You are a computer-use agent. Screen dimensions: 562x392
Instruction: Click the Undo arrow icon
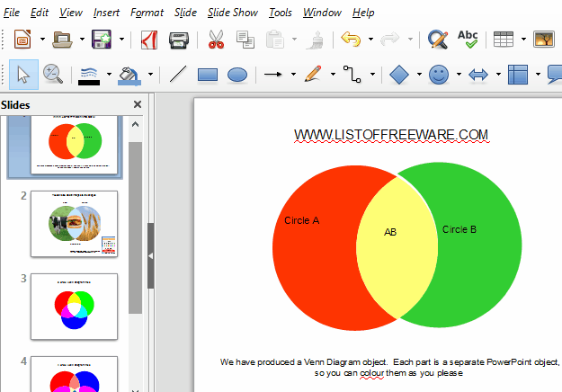[x=351, y=39]
